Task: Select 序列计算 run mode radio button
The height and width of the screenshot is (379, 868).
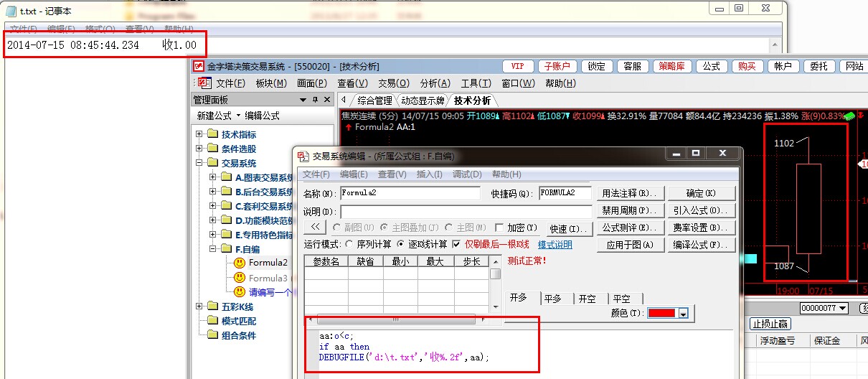Action: [349, 244]
